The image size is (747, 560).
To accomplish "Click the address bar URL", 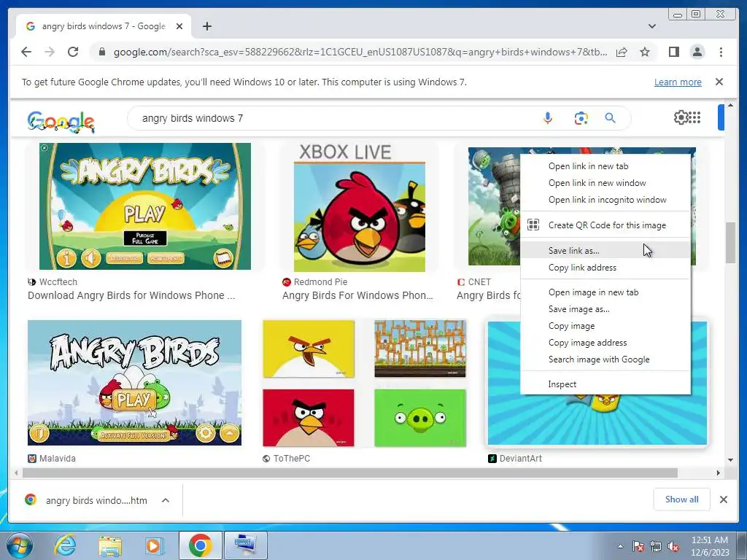I will [360, 52].
